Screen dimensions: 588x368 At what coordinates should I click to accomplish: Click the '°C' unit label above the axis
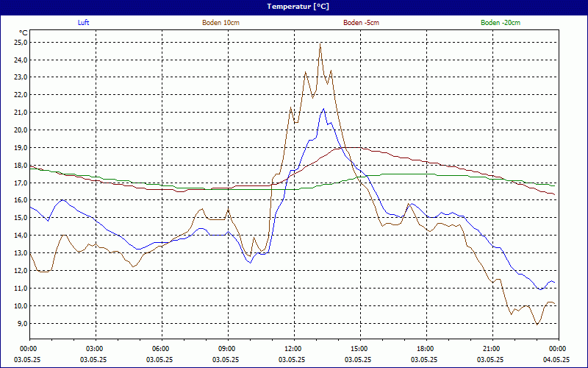pos(24,33)
